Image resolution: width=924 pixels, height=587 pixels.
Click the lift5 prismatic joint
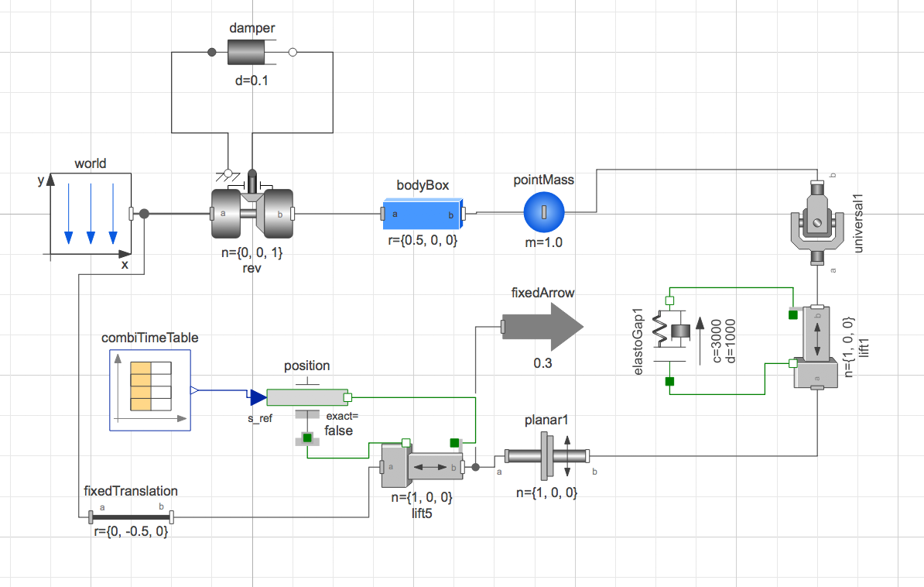(422, 465)
